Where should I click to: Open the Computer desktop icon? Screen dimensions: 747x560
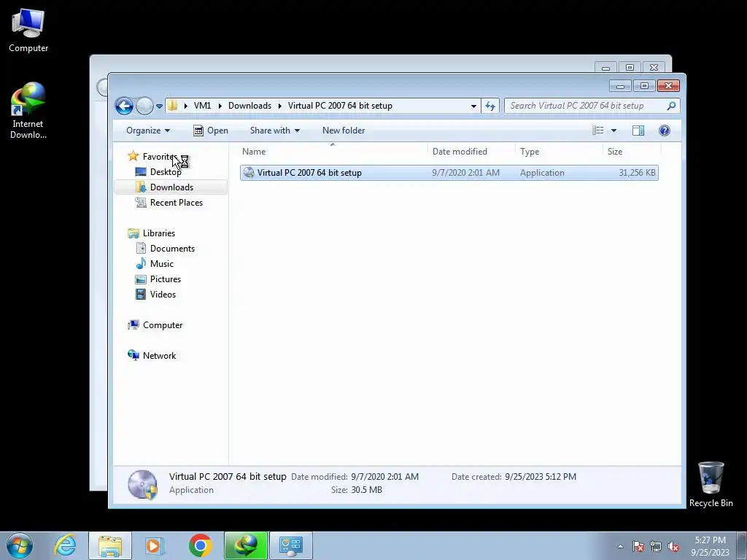(x=28, y=29)
